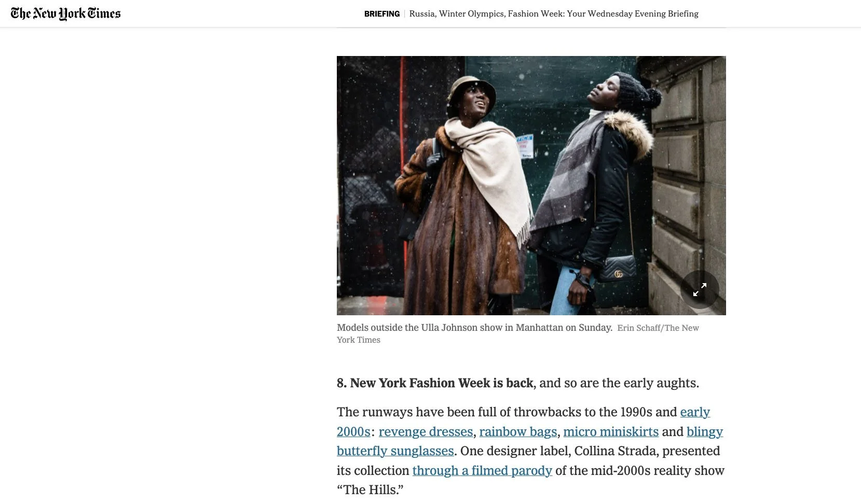Click the Ulla Johnson show photo caption

[474, 328]
